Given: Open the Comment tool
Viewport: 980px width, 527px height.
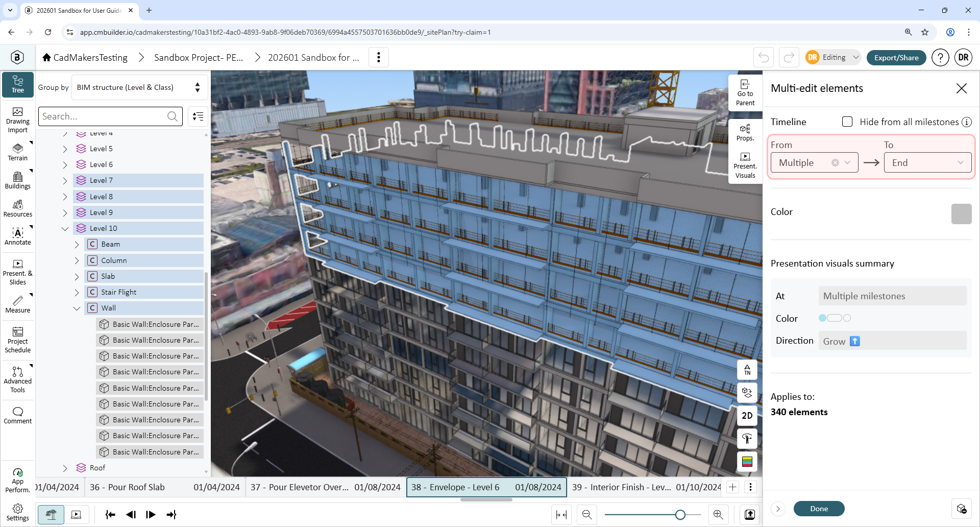Looking at the screenshot, I should point(18,416).
